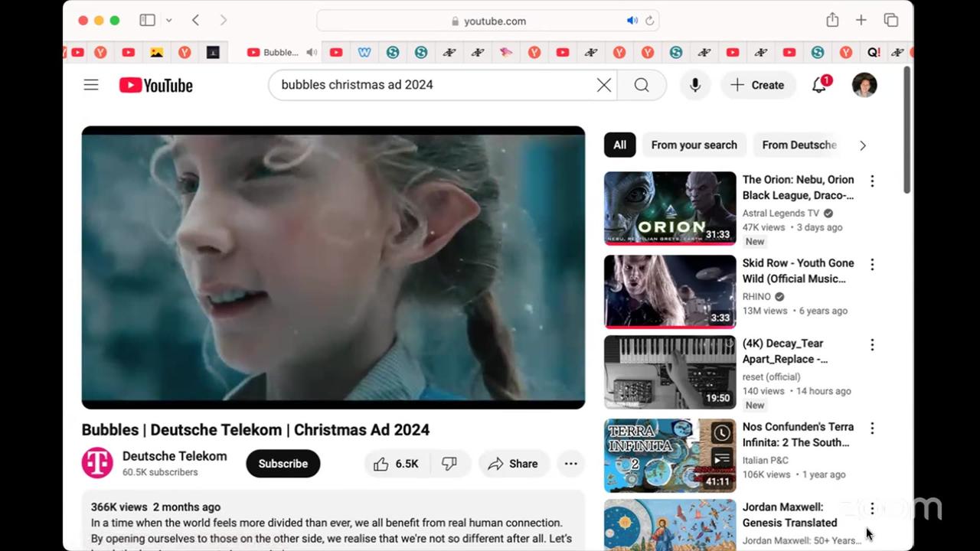Open the Safari share menu
This screenshot has height=551, width=980.
point(832,21)
